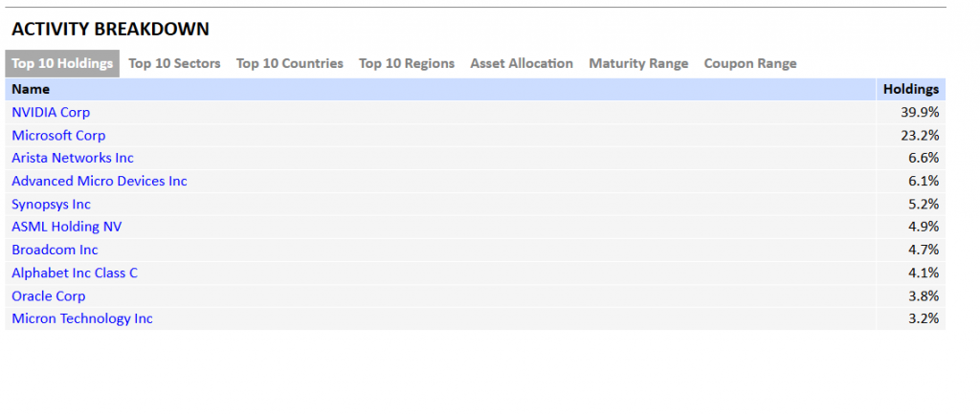Open the Oracle Corp link

point(48,295)
